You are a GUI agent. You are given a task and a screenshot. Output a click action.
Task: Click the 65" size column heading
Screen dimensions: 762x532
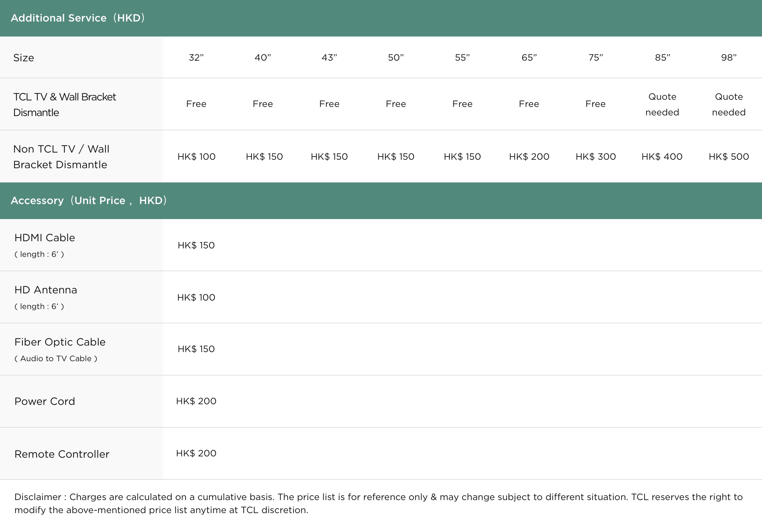(529, 57)
